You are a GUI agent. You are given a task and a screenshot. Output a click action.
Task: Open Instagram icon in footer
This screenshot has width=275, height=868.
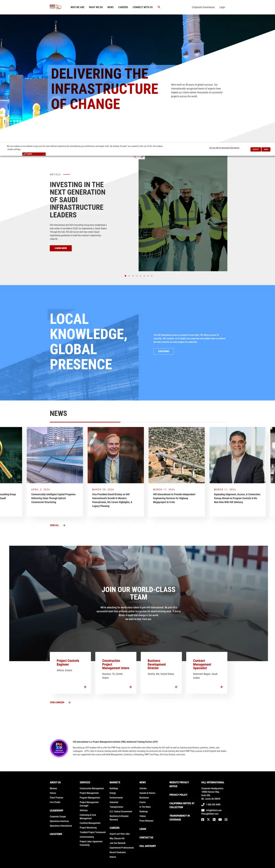coord(226,820)
